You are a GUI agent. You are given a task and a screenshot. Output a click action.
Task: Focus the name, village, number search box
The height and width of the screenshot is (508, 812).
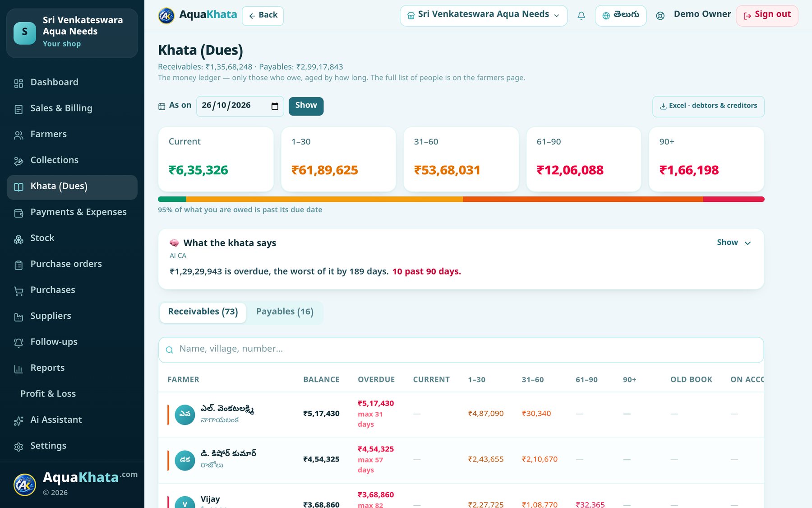click(x=461, y=350)
